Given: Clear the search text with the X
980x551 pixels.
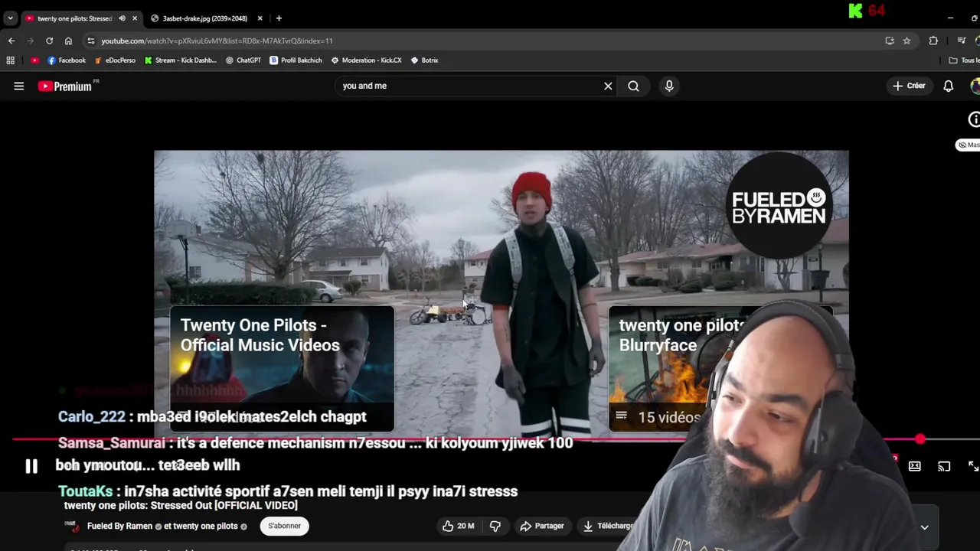Looking at the screenshot, I should 608,86.
